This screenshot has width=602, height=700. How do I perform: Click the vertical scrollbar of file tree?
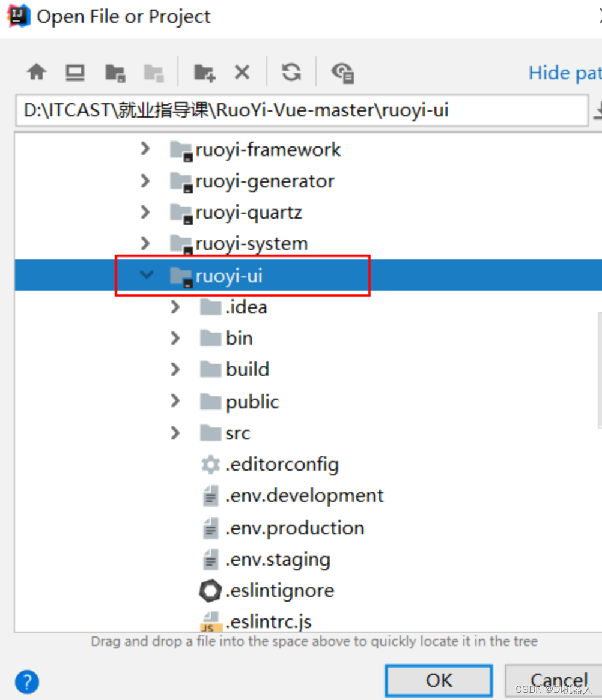point(600,370)
